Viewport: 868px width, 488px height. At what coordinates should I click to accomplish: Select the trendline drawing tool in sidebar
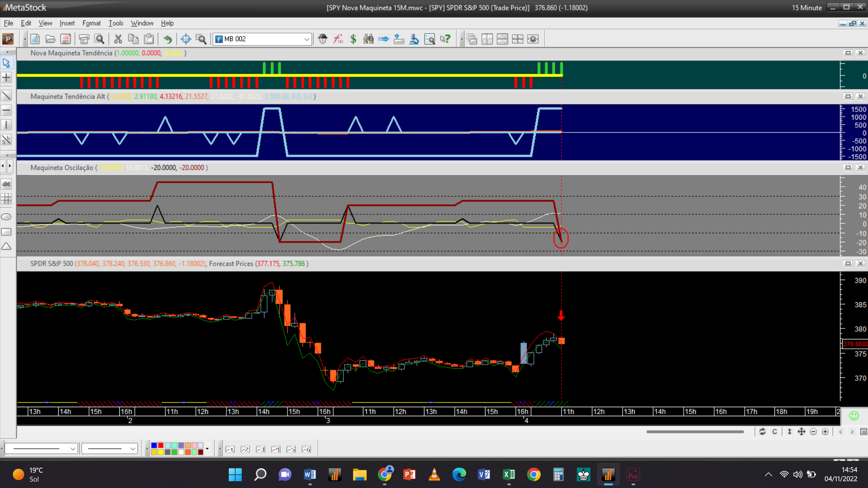click(6, 95)
